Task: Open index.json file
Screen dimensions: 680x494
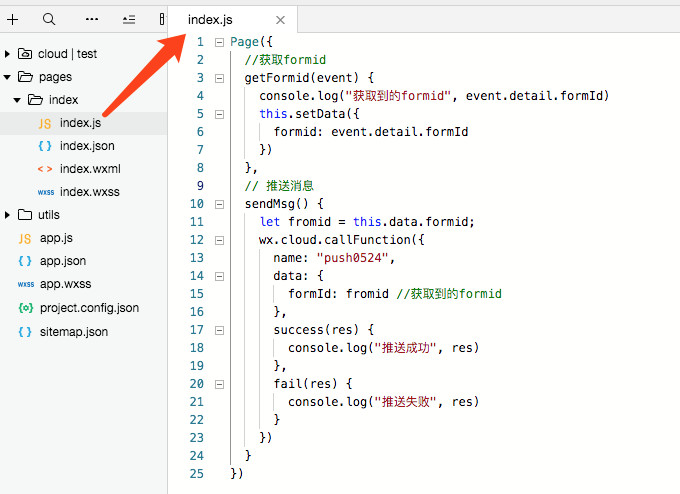Action: click(x=87, y=146)
